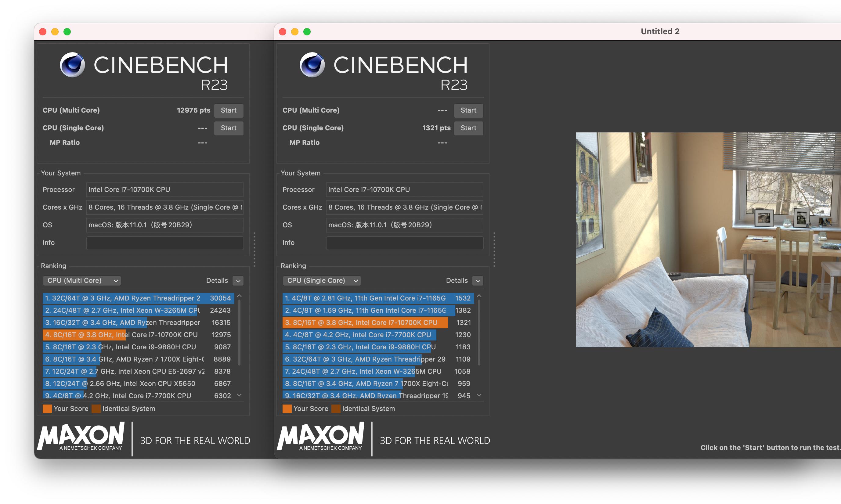The image size is (841, 504).
Task: Open CPU (Single Core) ranking dropdown
Action: point(322,281)
